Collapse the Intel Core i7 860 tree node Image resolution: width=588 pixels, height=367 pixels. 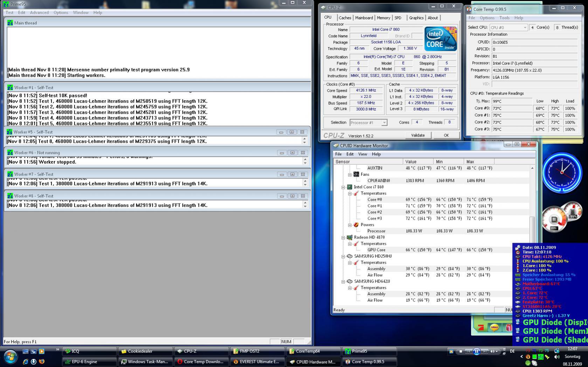[x=343, y=187]
